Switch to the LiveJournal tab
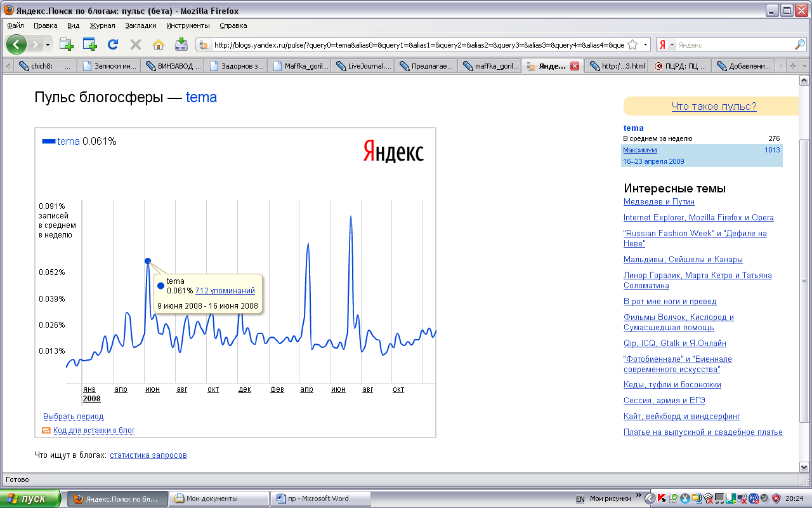The image size is (812, 508). tap(362, 65)
